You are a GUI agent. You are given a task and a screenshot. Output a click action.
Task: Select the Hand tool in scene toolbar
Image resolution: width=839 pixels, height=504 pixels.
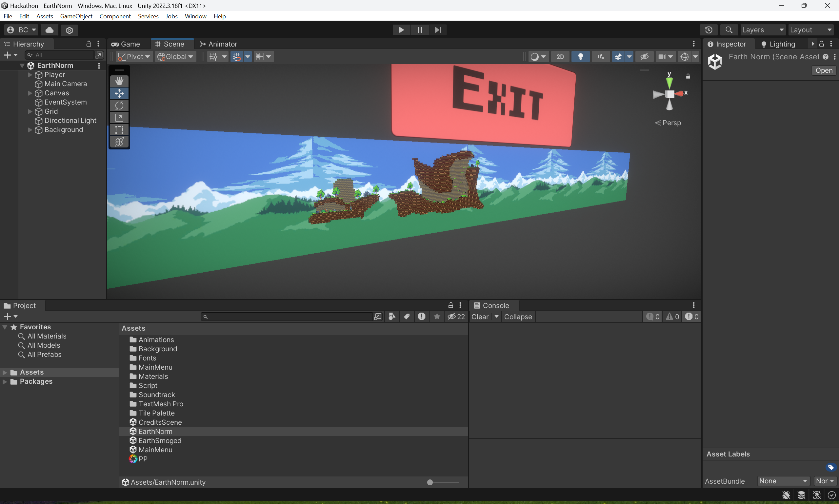pos(119,81)
